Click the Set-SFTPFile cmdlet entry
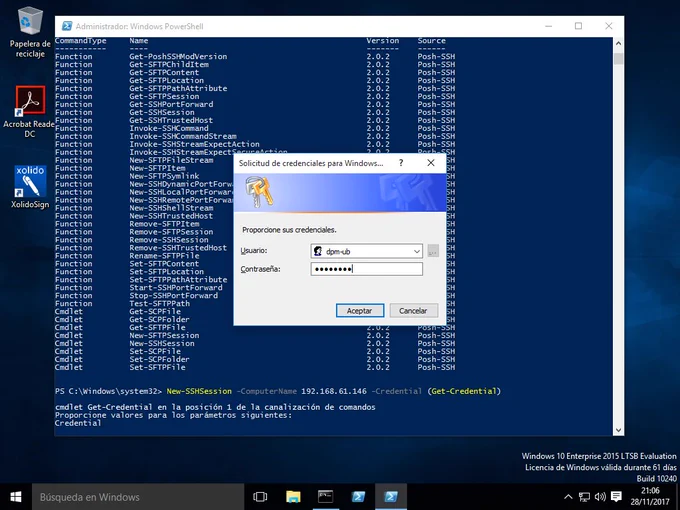680x510 pixels. tap(157, 367)
